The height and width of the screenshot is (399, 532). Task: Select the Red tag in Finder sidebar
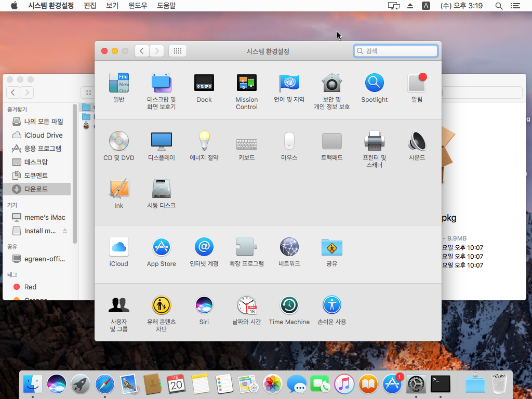(37, 287)
